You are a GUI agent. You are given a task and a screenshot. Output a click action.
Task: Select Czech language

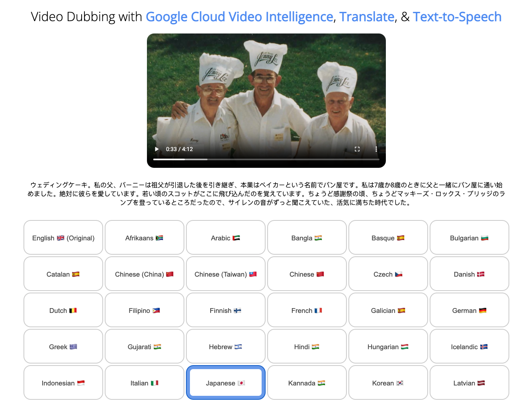click(x=388, y=274)
